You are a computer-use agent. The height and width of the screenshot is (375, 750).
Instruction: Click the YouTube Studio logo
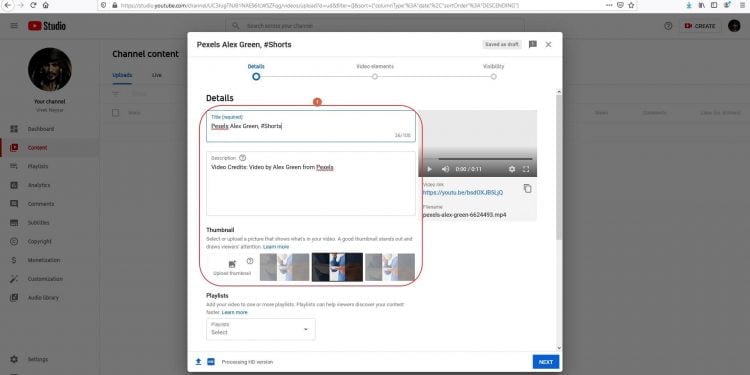(47, 26)
